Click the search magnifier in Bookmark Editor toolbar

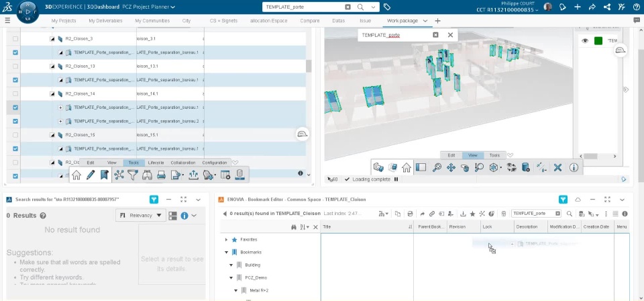click(x=570, y=214)
